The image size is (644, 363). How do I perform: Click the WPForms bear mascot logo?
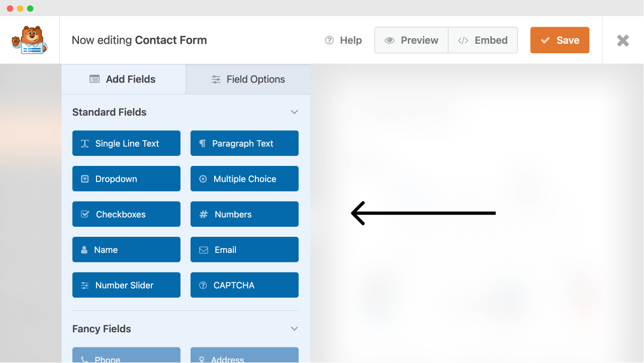[x=30, y=40]
